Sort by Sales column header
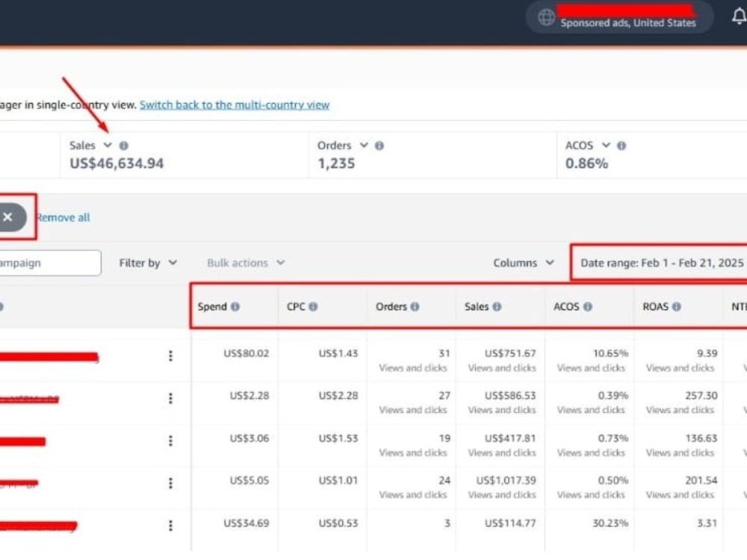Image resolution: width=747 pixels, height=560 pixels. tap(477, 307)
